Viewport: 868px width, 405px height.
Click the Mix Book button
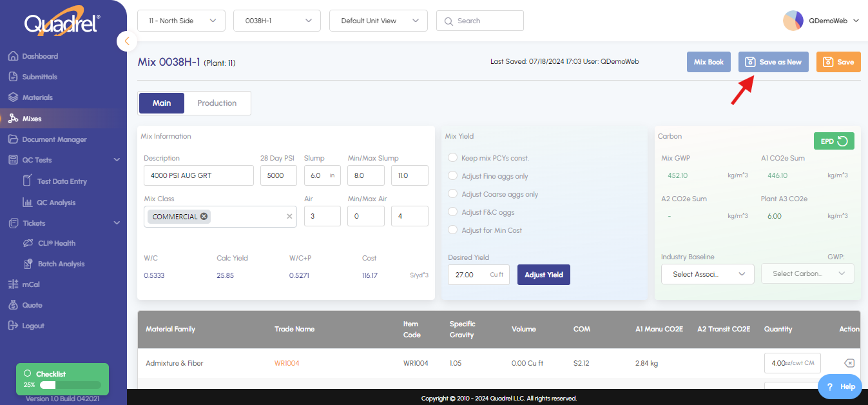(709, 62)
